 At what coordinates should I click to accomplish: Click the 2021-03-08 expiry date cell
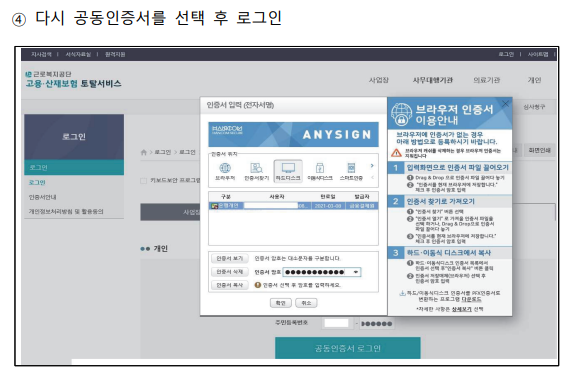click(328, 206)
